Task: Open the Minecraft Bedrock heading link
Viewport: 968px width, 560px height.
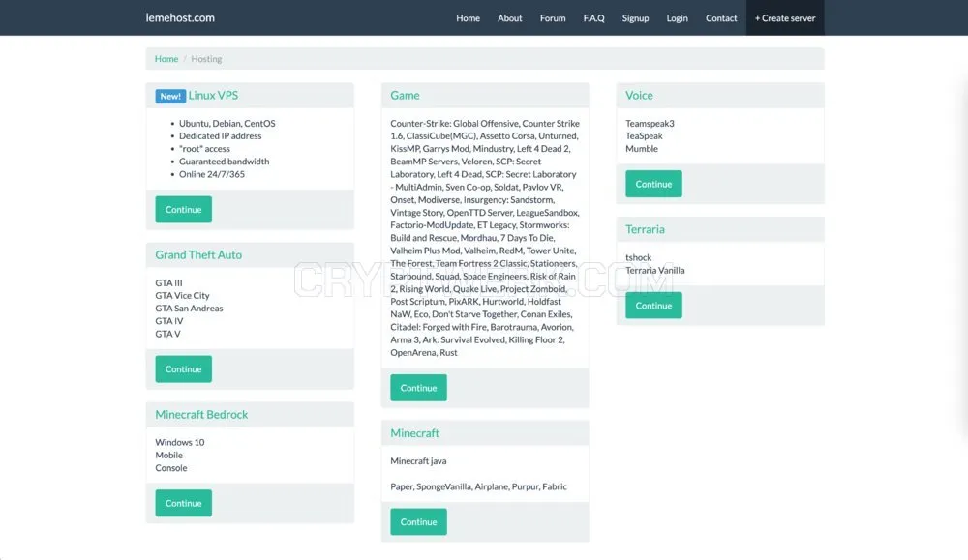Action: point(201,415)
